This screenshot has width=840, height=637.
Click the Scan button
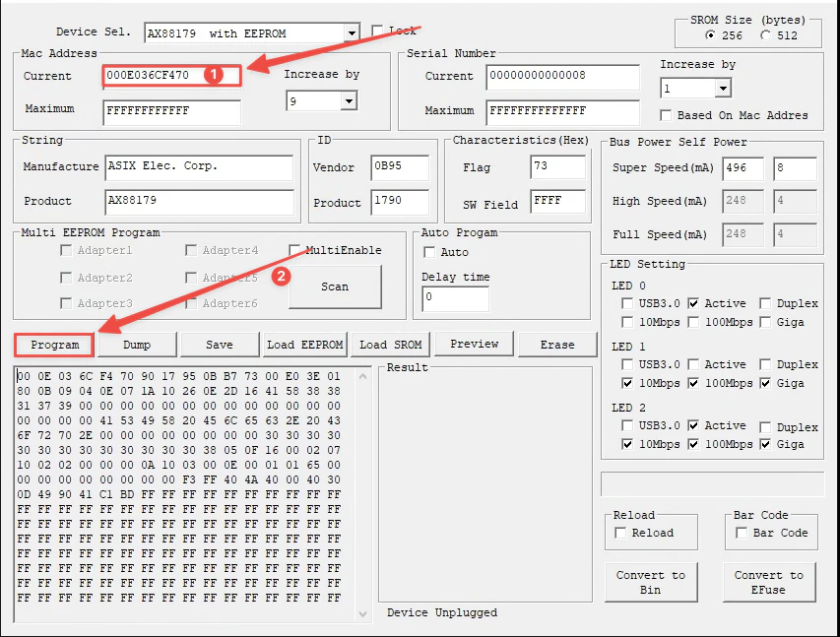coord(336,287)
